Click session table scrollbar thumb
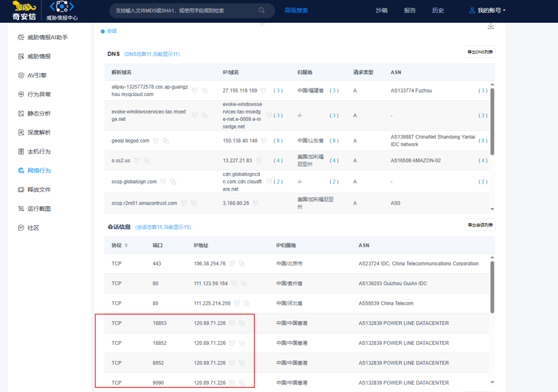This screenshot has height=392, width=558. [492, 287]
